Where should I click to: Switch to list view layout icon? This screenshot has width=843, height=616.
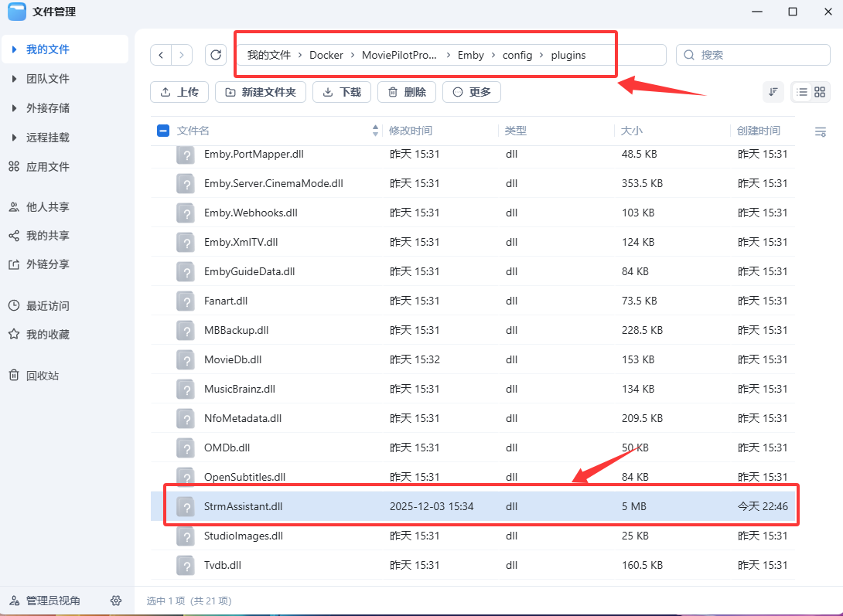click(x=802, y=92)
